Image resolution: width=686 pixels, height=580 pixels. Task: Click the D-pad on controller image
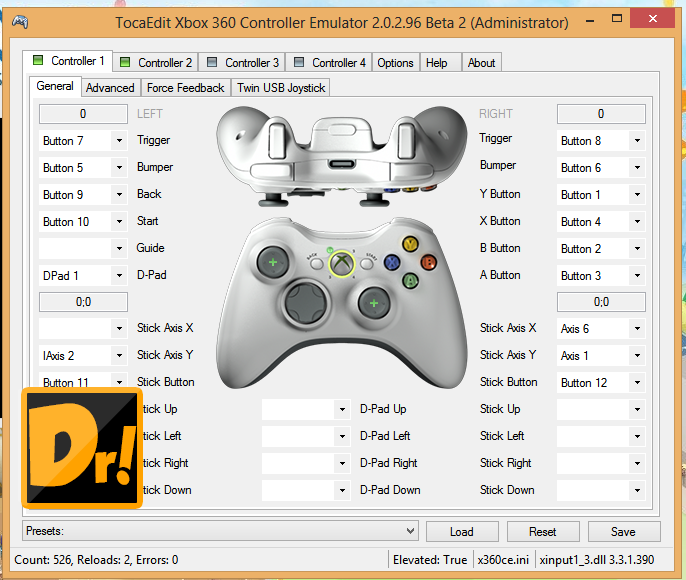305,303
